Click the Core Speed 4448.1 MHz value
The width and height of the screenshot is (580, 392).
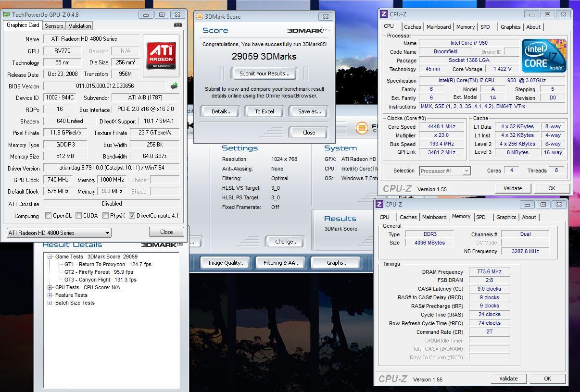point(441,127)
